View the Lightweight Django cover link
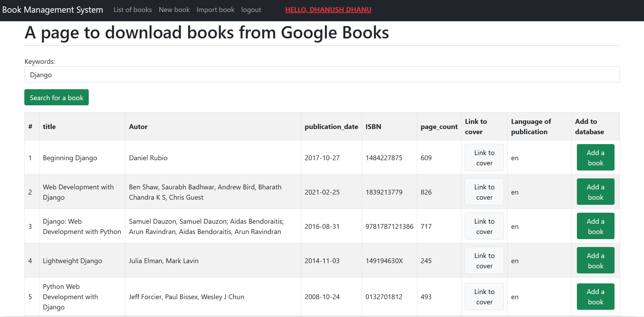Viewport: 644px width, 317px height. pos(484,260)
